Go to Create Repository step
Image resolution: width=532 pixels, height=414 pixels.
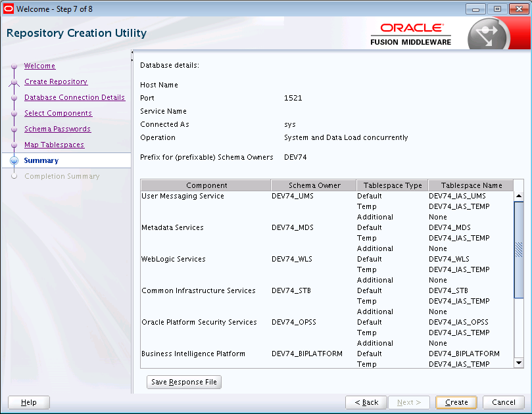[56, 81]
